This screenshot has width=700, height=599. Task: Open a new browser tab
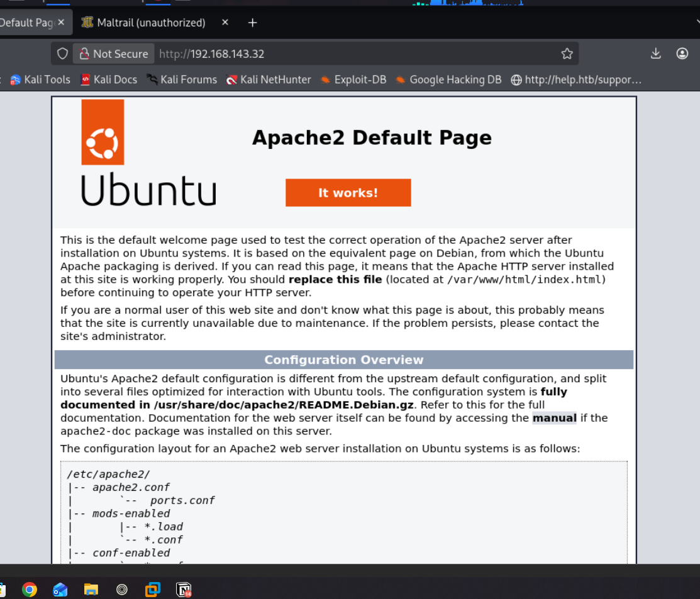tap(252, 23)
